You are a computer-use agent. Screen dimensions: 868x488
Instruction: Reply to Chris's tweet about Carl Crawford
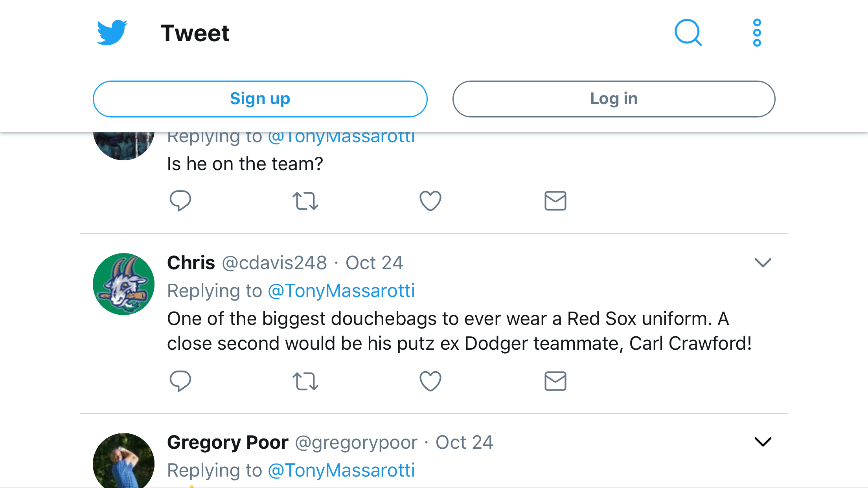tap(180, 381)
